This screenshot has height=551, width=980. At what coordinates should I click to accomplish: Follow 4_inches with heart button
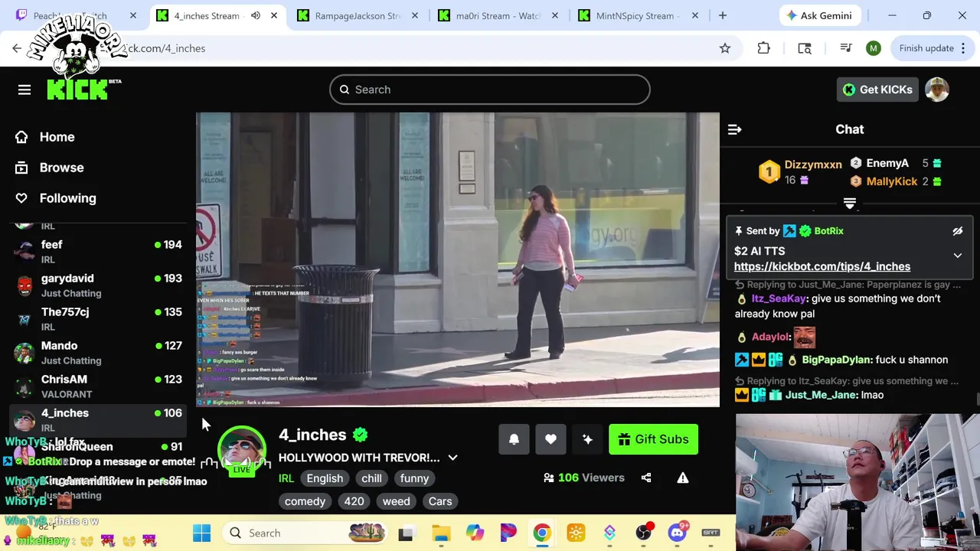tap(550, 439)
